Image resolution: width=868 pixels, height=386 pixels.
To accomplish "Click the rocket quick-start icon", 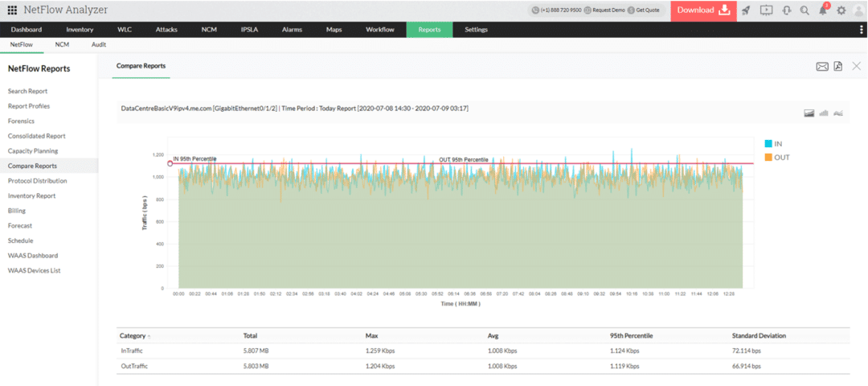I will (746, 10).
